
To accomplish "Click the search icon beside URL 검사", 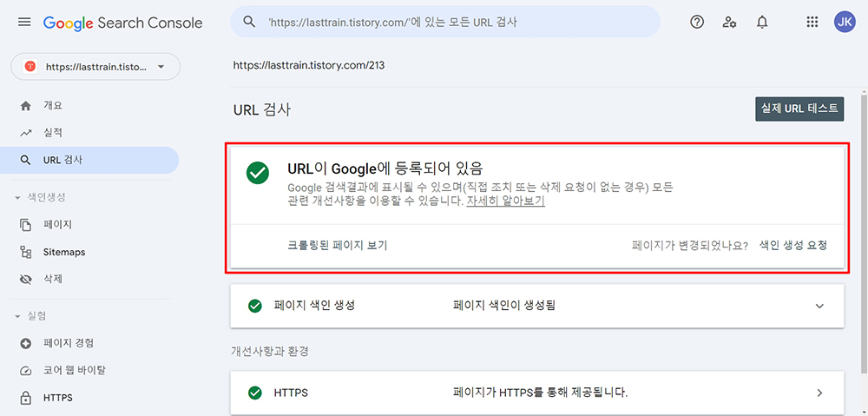I will tap(25, 161).
